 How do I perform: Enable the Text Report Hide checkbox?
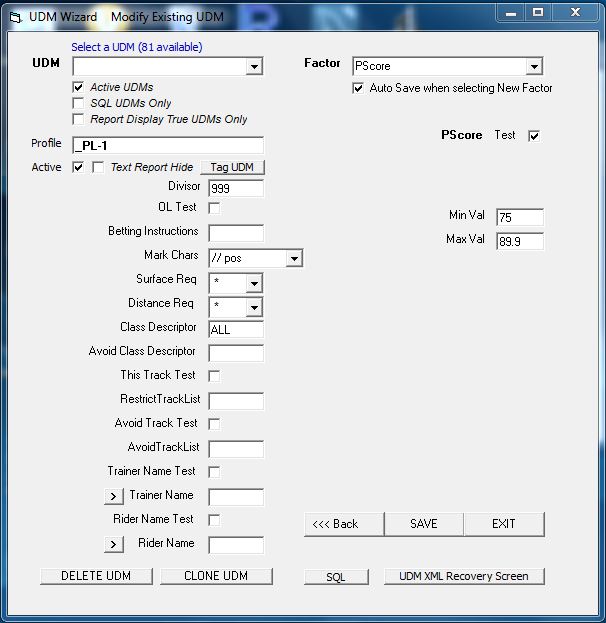click(98, 167)
